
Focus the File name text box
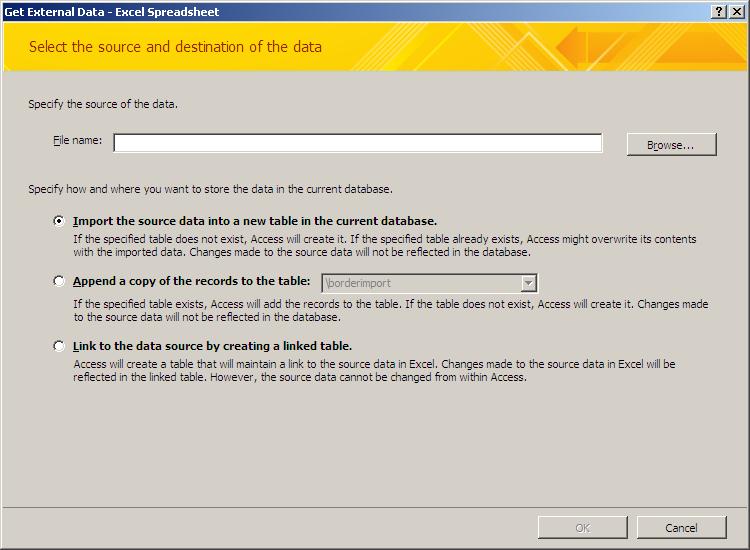pos(358,143)
